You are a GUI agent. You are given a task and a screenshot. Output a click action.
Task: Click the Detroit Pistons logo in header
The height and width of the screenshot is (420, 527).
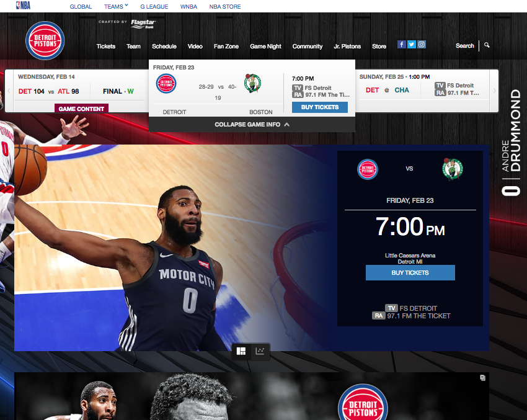[x=45, y=41]
